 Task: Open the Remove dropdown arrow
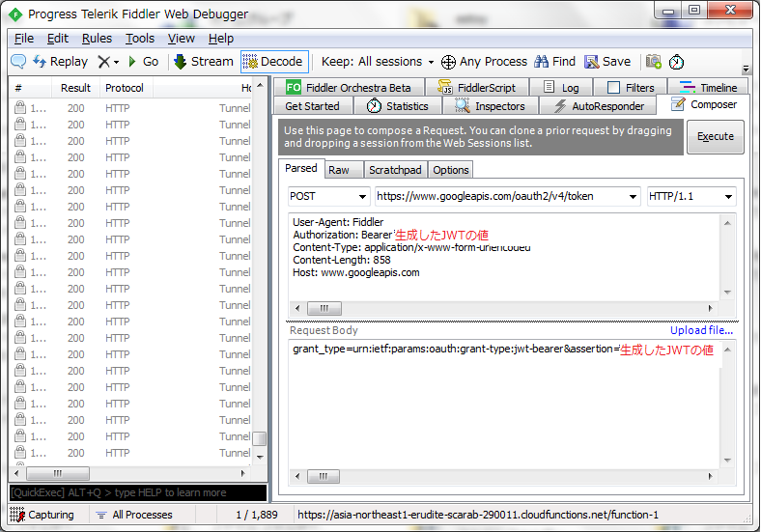[x=116, y=62]
